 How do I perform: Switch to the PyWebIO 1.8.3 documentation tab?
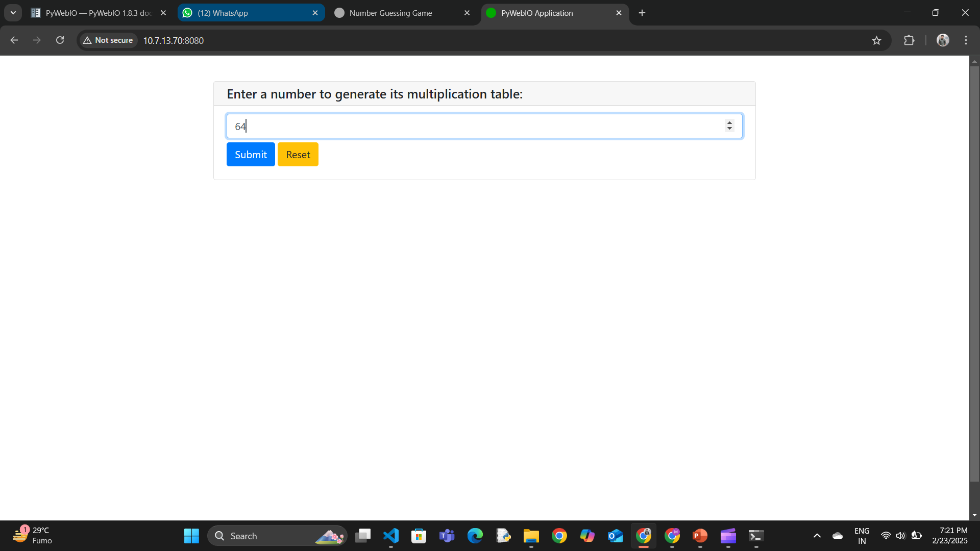click(100, 13)
